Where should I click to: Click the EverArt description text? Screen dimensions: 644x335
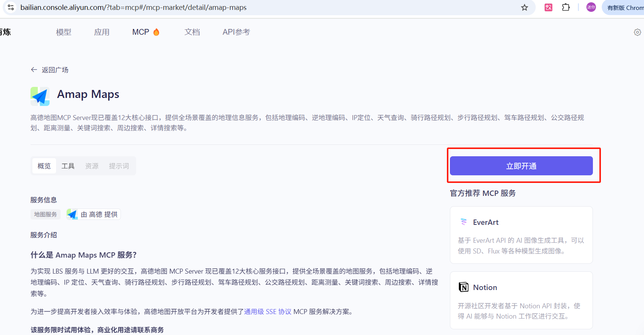pos(521,245)
